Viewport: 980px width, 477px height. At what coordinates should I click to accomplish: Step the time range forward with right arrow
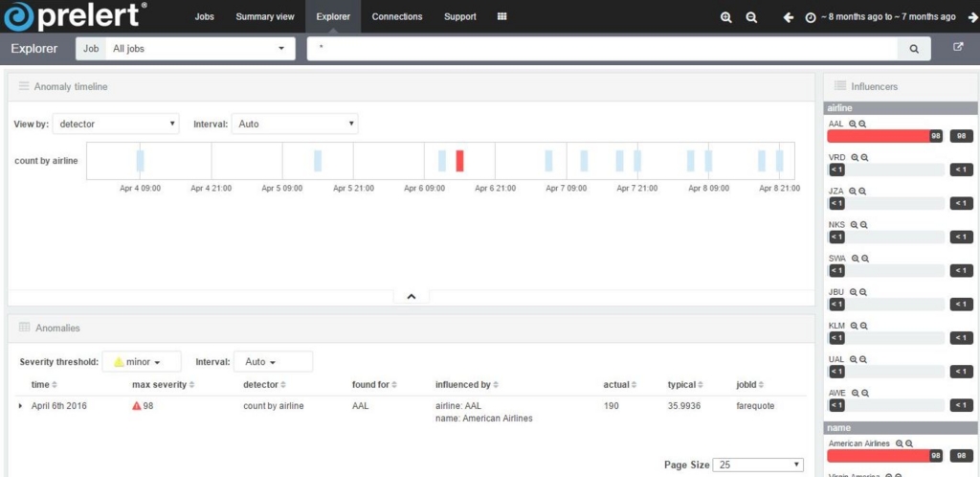(972, 17)
